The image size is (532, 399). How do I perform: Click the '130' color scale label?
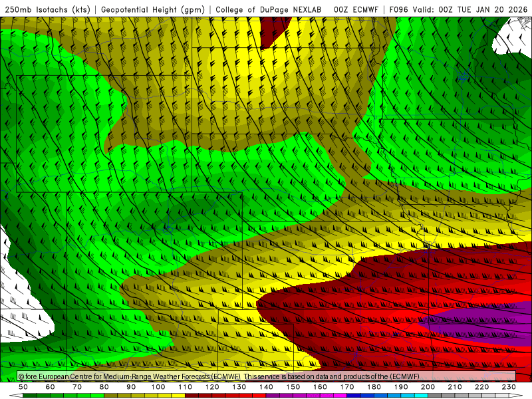pyautogui.click(x=239, y=387)
